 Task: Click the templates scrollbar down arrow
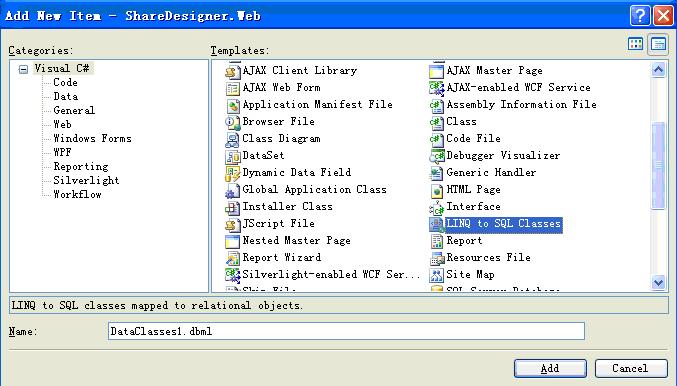coord(658,283)
